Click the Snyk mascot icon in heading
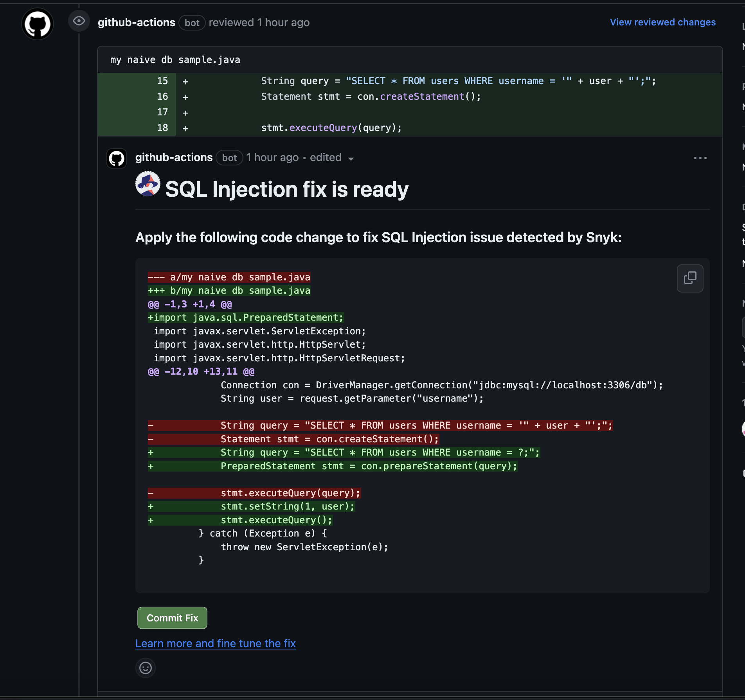 (148, 183)
